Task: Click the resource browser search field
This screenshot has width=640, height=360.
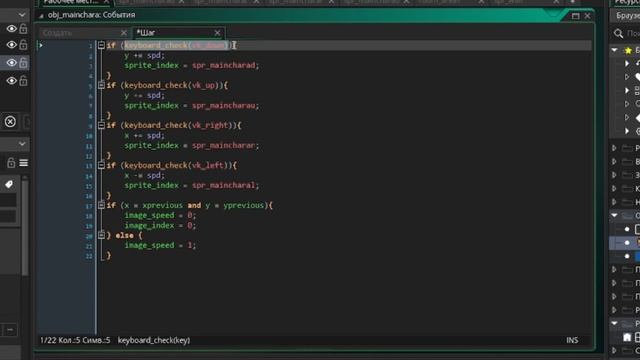Action: [x=633, y=33]
